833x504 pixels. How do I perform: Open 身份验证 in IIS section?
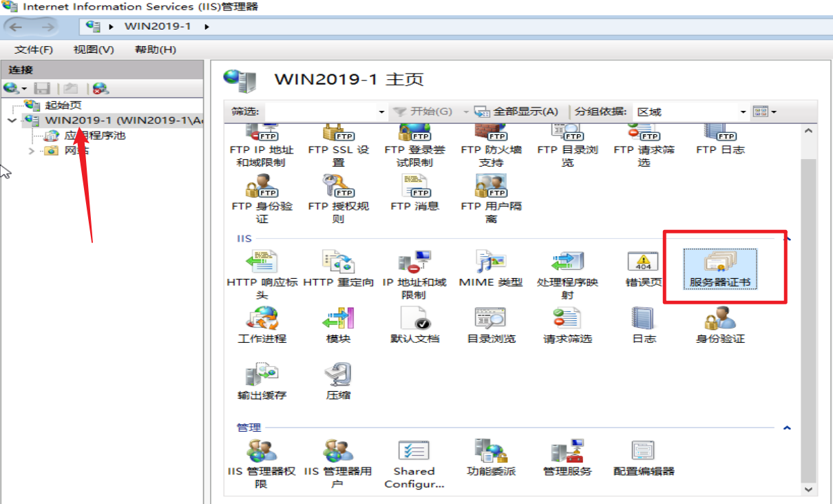pos(720,326)
